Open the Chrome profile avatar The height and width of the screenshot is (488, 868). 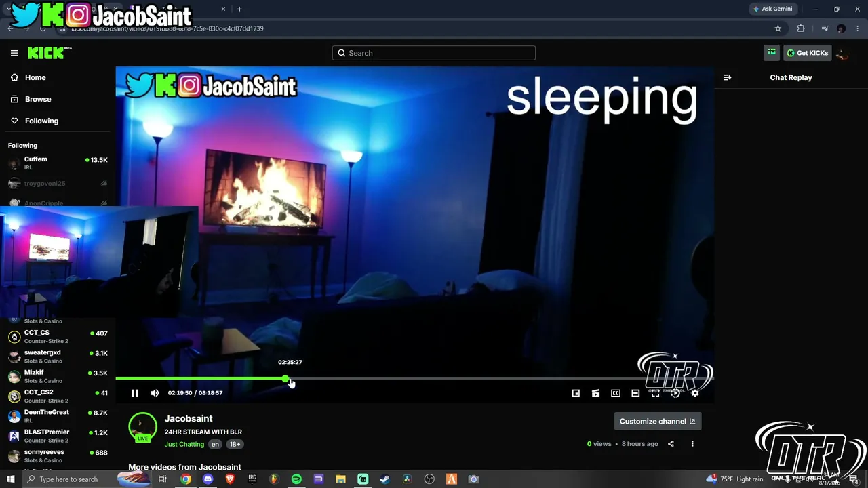(842, 28)
